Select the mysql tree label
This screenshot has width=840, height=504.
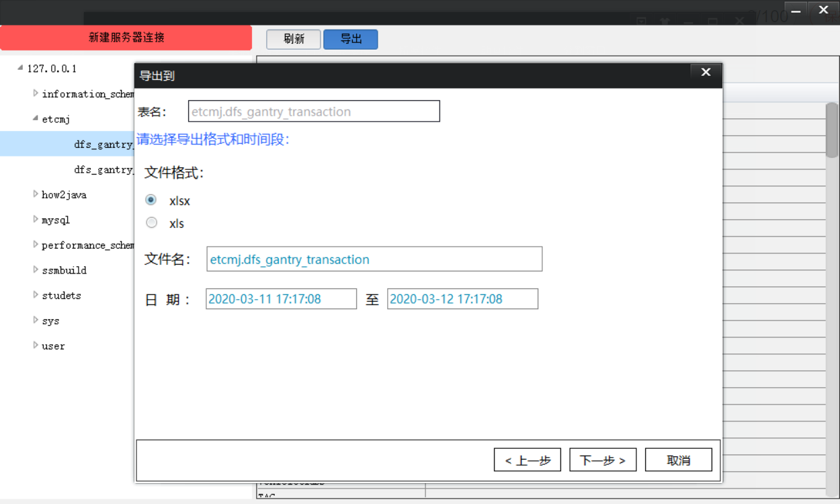(x=56, y=220)
